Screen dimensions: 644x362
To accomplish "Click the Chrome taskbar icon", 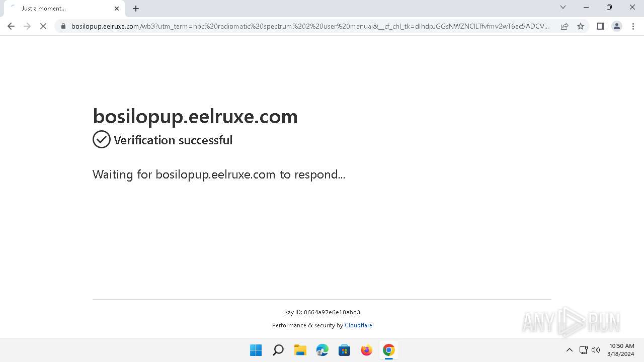I will pyautogui.click(x=388, y=350).
